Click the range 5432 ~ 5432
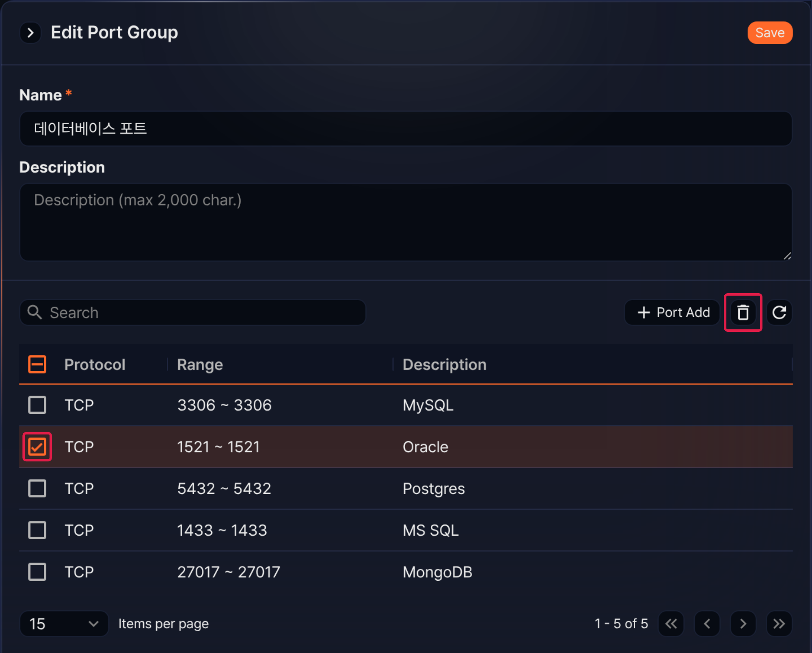Screen dimensions: 812x653 [224, 489]
